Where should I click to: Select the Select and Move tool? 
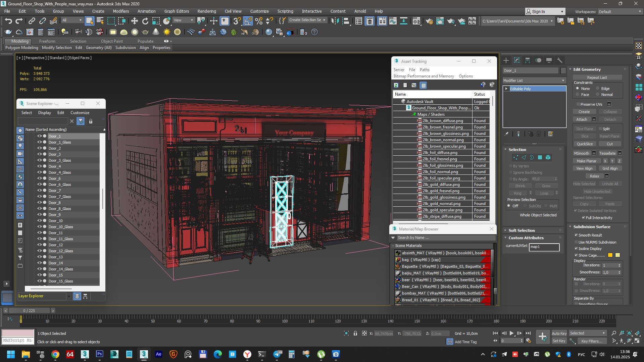[x=134, y=21]
